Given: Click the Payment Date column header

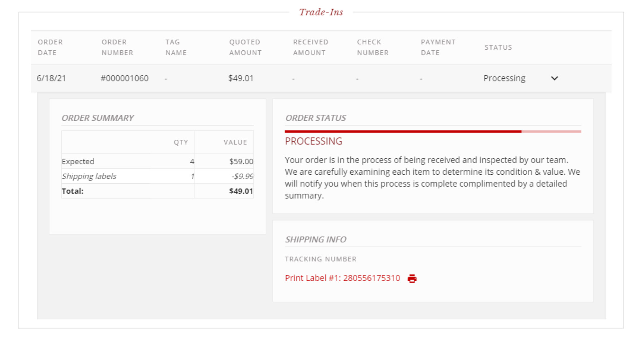Looking at the screenshot, I should [x=438, y=47].
